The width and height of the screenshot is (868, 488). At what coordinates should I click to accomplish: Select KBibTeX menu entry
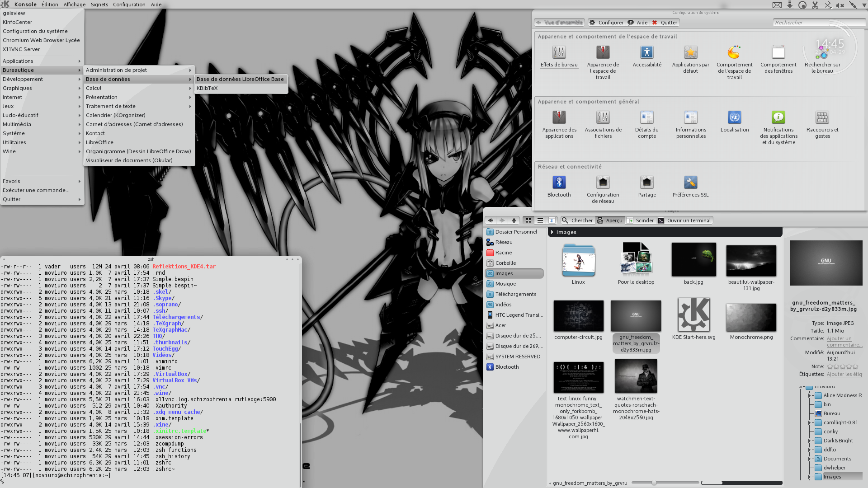pos(241,88)
